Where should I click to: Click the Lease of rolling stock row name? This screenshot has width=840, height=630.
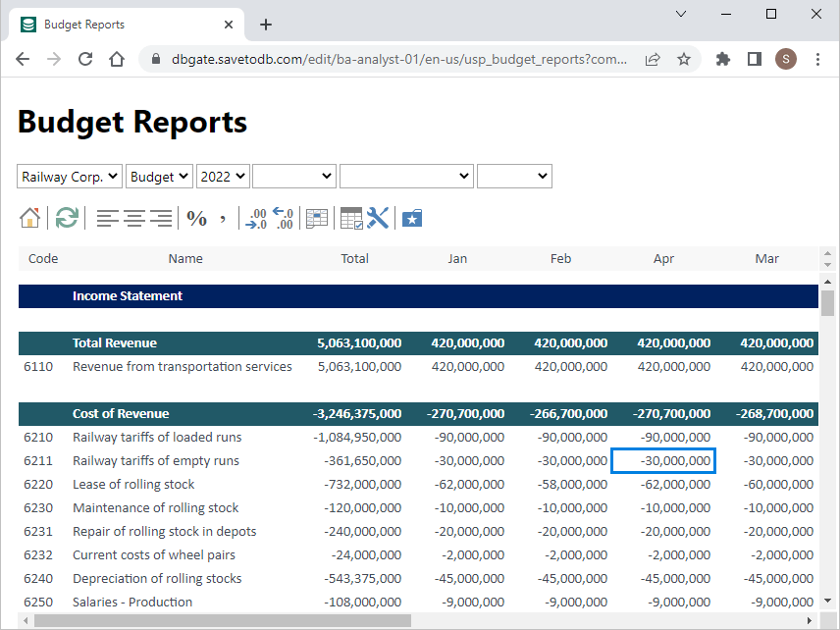click(x=133, y=485)
